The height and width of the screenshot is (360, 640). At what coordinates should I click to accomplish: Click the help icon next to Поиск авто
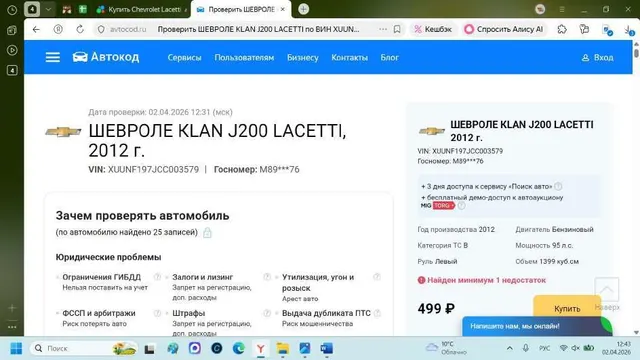(558, 187)
